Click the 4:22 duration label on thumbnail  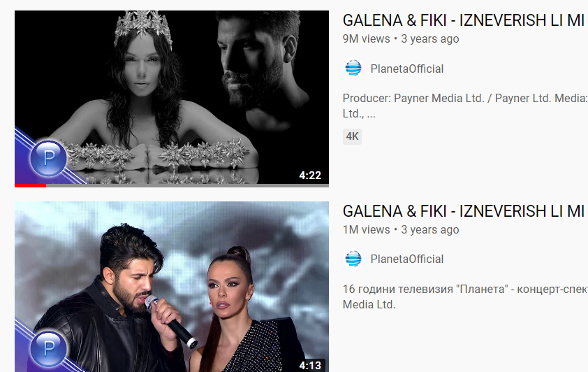click(x=310, y=176)
